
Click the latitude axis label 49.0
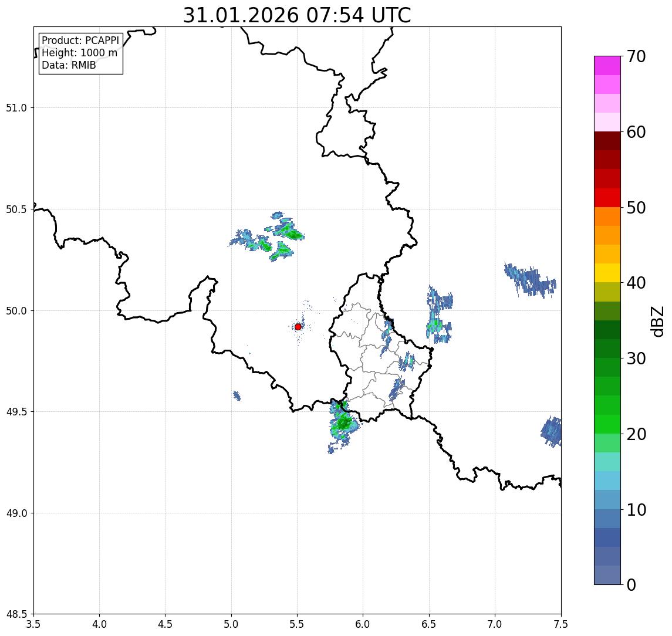click(x=16, y=513)
